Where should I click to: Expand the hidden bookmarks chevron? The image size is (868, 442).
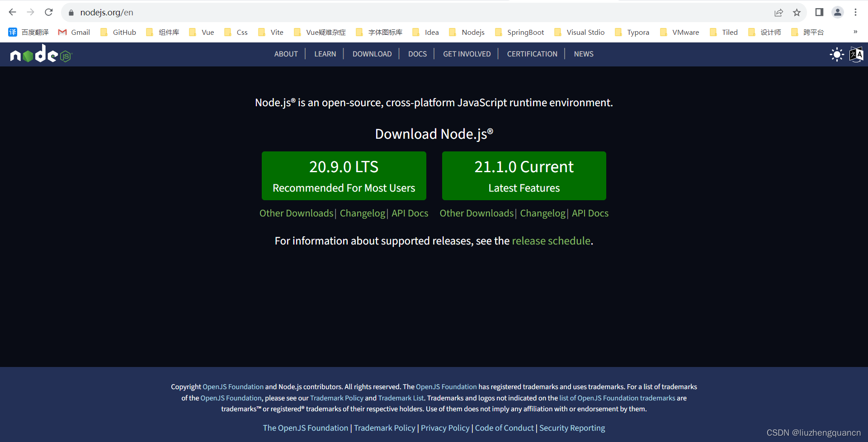(x=855, y=32)
